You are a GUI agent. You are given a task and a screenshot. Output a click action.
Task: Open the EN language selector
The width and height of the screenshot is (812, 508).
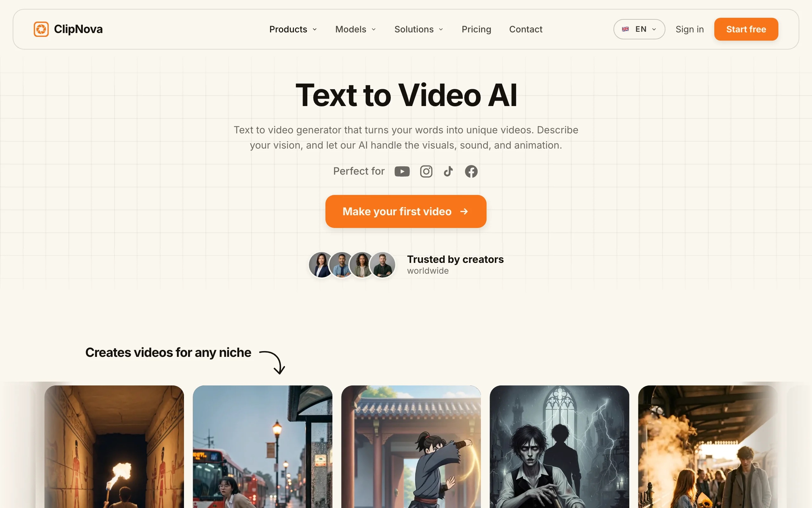click(639, 29)
